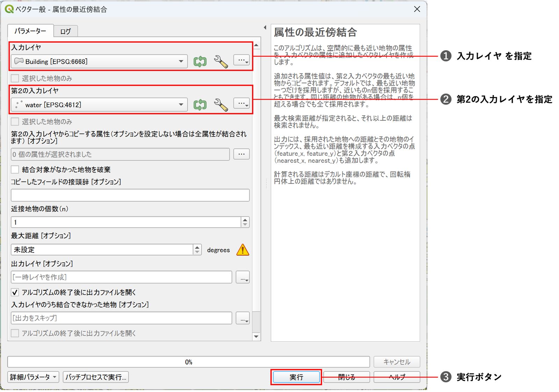The image size is (559, 392).
Task: Toggle 選択した地物のみ under 第2の入力レイヤ
Action: coord(15,122)
